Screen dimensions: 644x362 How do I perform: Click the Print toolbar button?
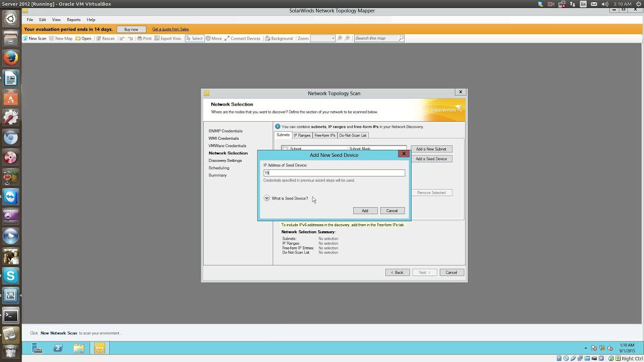[x=144, y=38]
